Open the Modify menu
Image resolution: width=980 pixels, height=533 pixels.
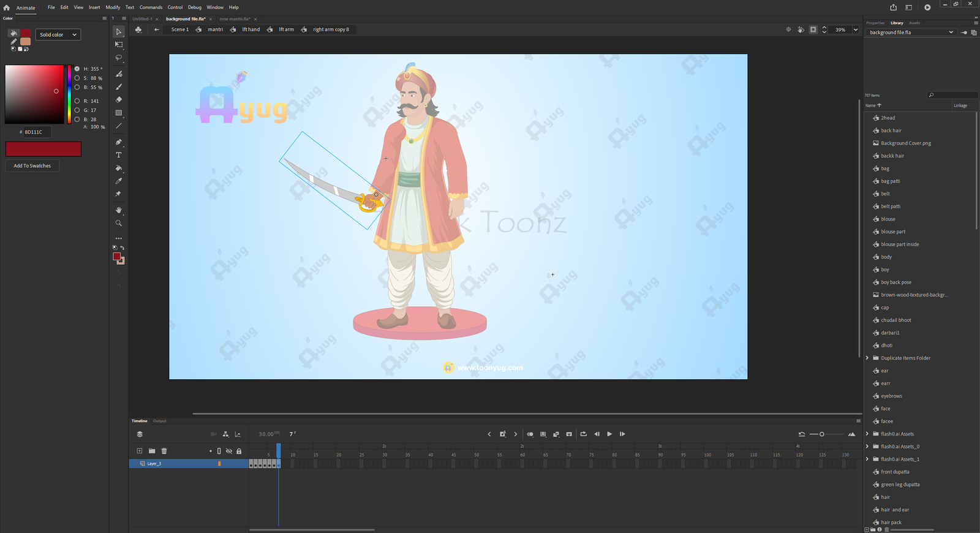point(113,7)
